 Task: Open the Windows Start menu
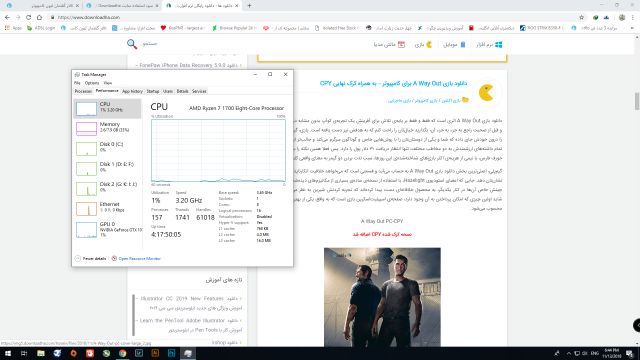8,353
